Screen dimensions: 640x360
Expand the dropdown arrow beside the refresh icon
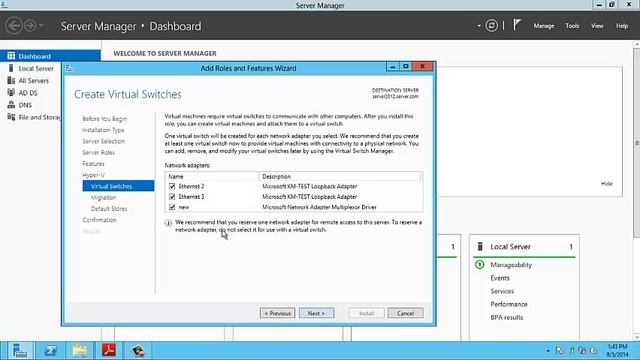pos(479,26)
